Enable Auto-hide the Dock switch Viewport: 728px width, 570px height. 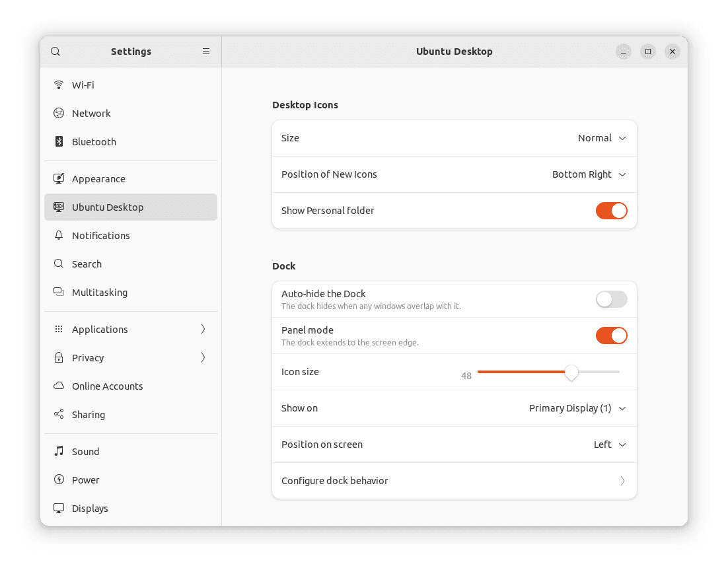pos(612,299)
